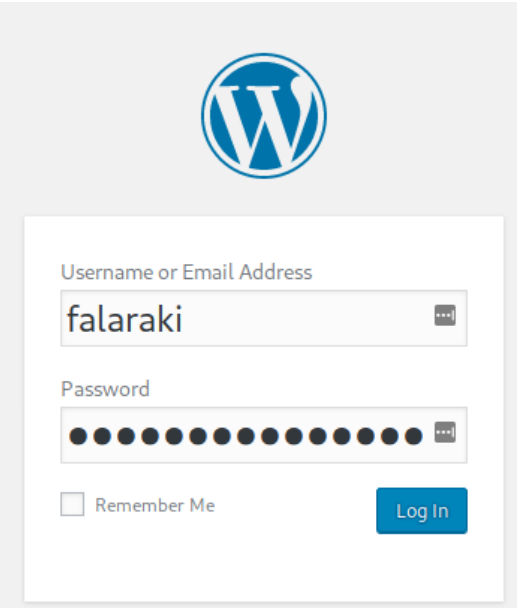Click empty white area of the login form
This screenshot has width=519, height=608.
pos(264,566)
